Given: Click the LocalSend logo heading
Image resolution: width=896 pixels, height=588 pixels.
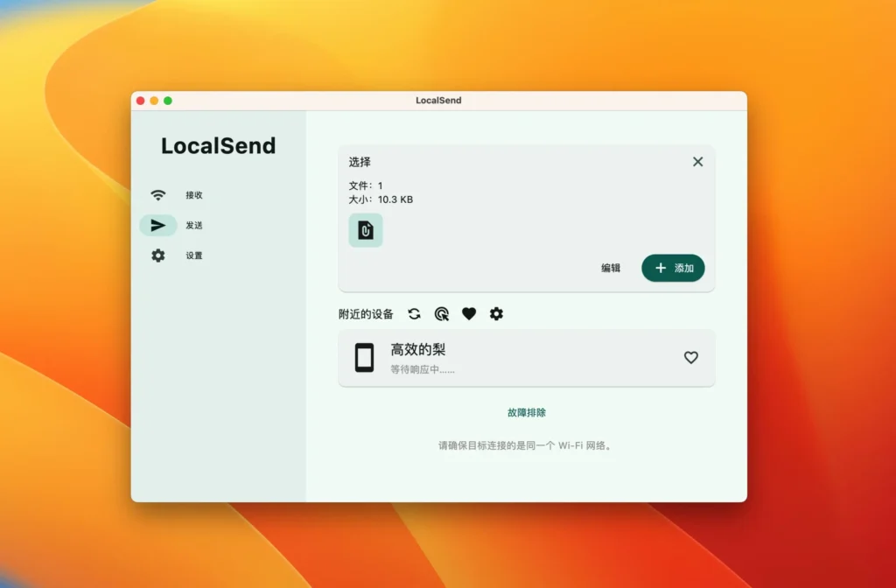Looking at the screenshot, I should (x=218, y=146).
